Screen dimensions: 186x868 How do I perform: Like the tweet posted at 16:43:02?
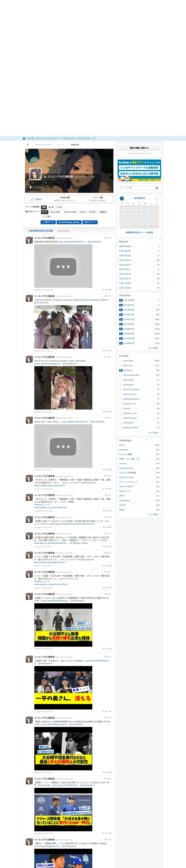[x=110, y=649]
